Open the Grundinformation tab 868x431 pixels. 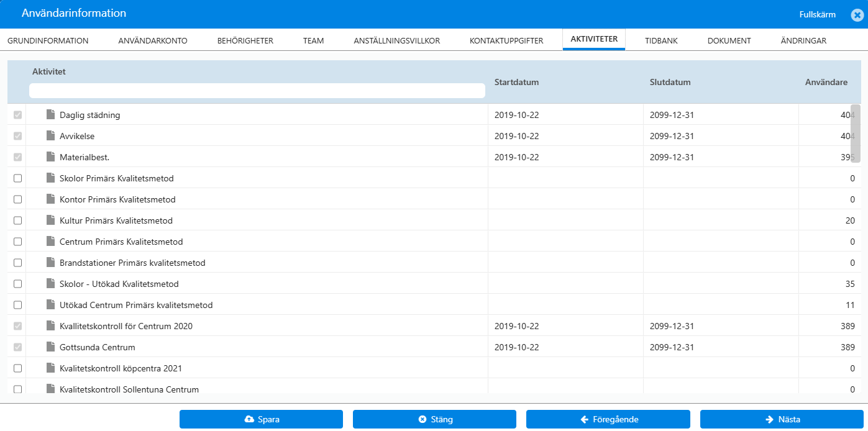point(48,40)
